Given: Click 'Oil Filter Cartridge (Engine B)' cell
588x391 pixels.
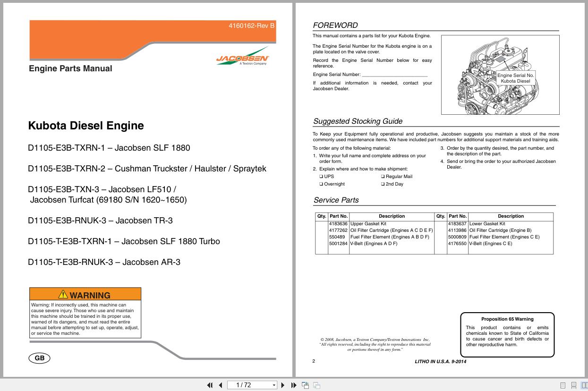Looking at the screenshot, I should [x=501, y=230].
